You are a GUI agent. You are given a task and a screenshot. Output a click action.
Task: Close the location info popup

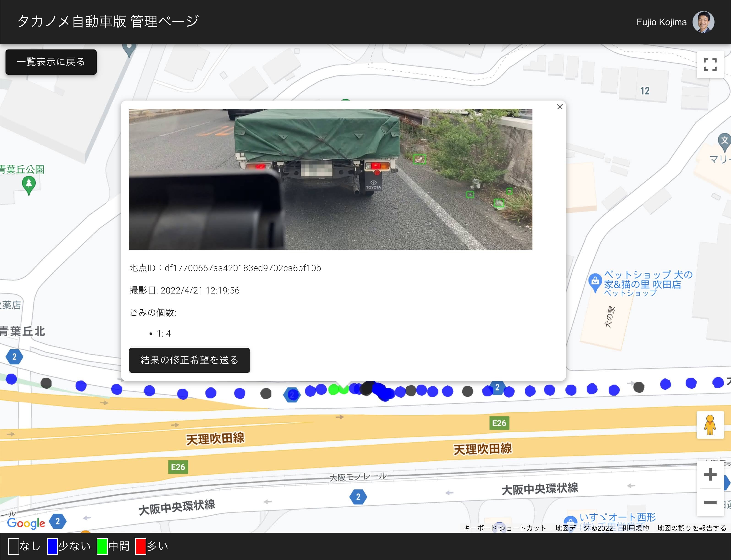[x=560, y=107]
